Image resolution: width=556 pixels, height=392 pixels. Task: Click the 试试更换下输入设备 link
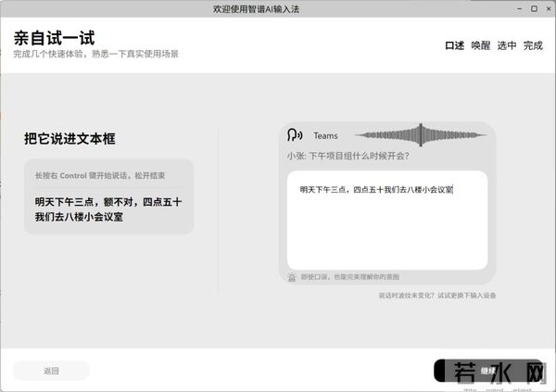click(467, 296)
